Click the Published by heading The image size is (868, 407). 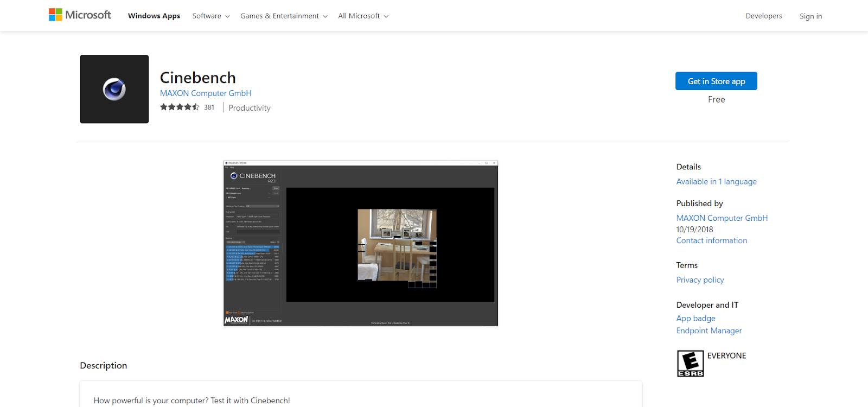coord(699,203)
